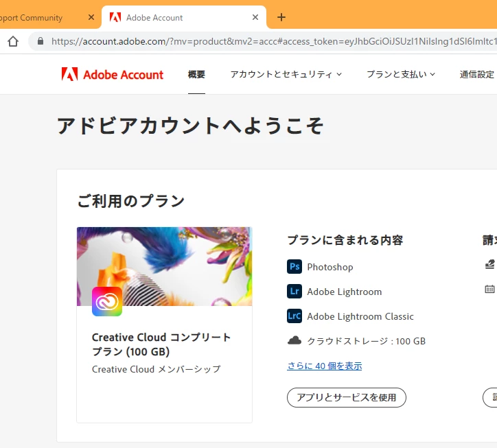Click プランに含まれる内容 heading
This screenshot has height=448, width=497.
(345, 240)
